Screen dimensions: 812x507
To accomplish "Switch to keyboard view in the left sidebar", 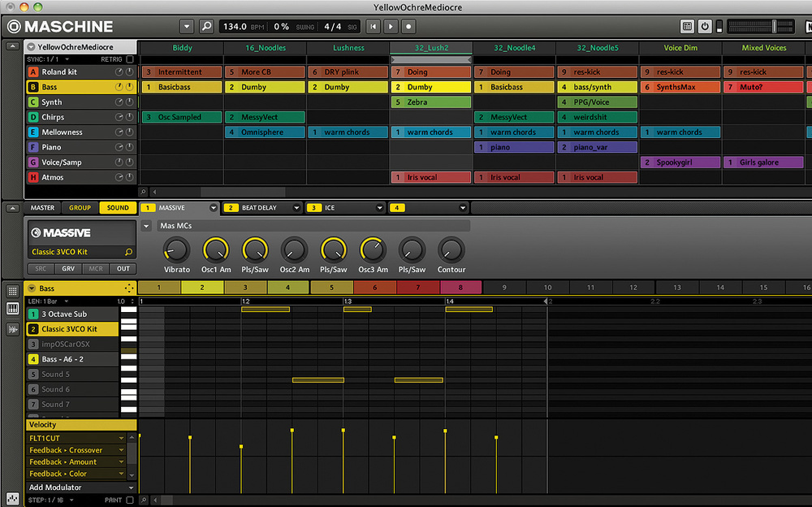I will coord(13,308).
